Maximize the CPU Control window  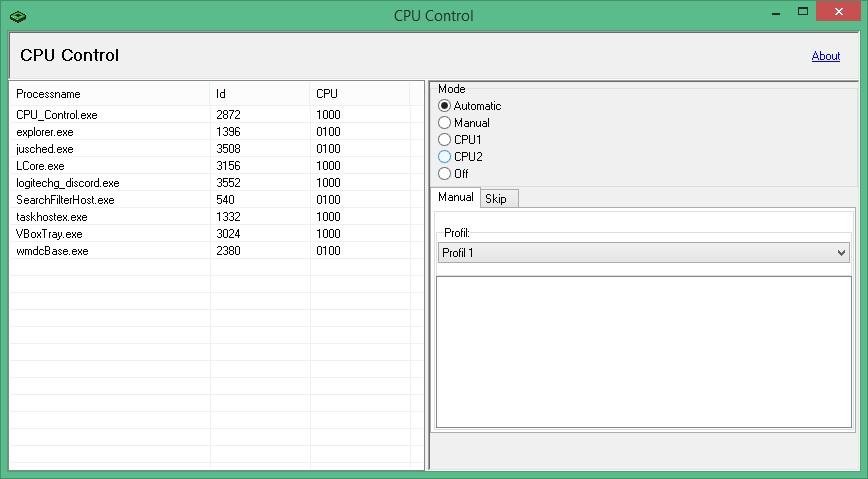click(x=803, y=12)
